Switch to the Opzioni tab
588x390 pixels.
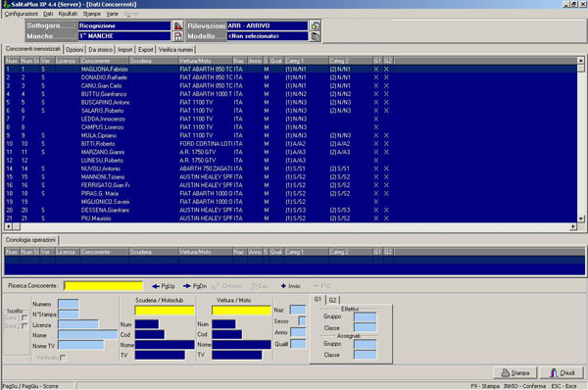74,50
